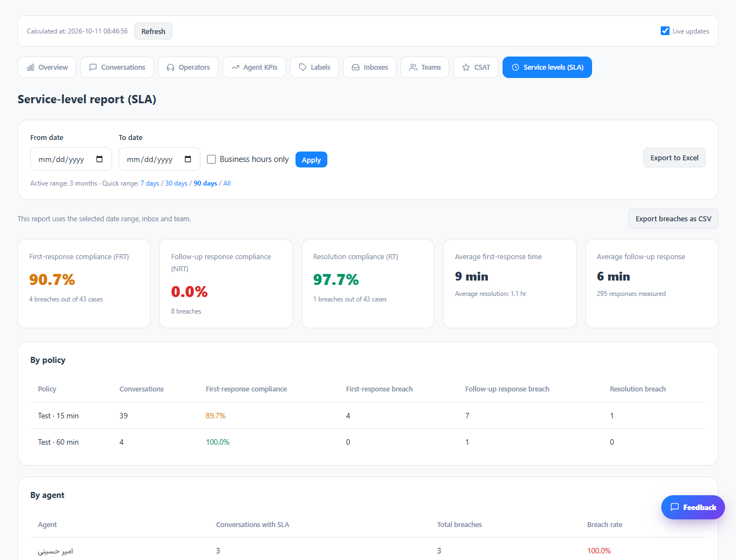The height and width of the screenshot is (560, 736).
Task: Click the 90.7% FRT compliance figure
Action: 52,279
